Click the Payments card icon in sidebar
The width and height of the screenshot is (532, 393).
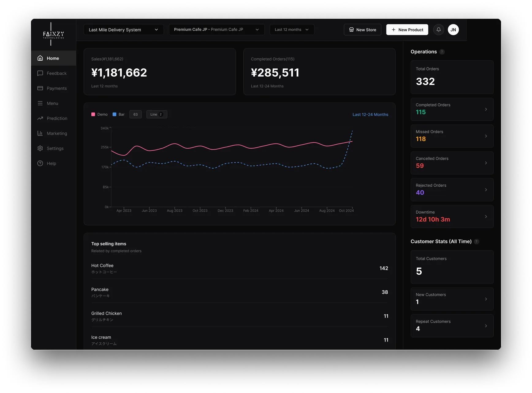pyautogui.click(x=40, y=88)
